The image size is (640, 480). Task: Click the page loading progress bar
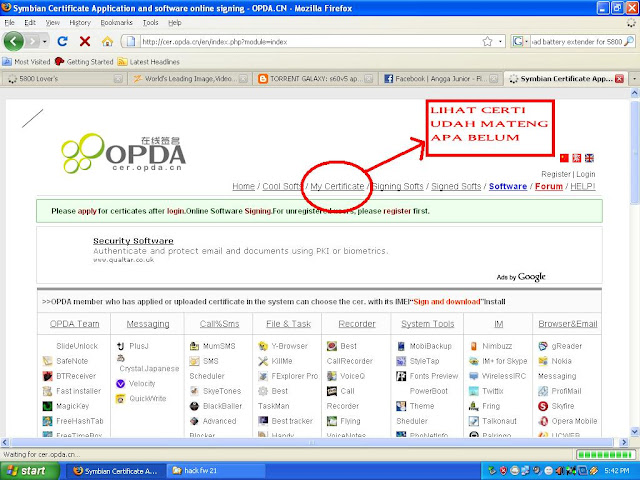606,454
